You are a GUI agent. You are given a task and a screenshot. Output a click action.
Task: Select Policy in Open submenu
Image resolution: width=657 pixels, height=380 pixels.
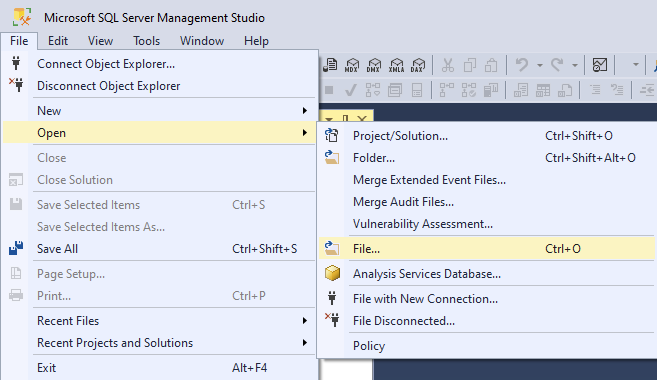pos(486,346)
